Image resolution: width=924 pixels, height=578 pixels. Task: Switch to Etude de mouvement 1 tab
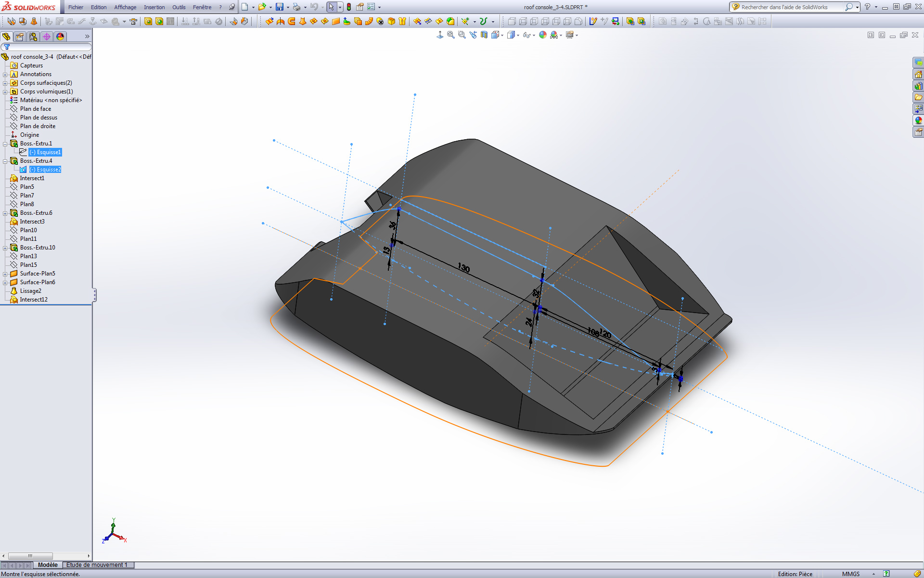click(97, 565)
